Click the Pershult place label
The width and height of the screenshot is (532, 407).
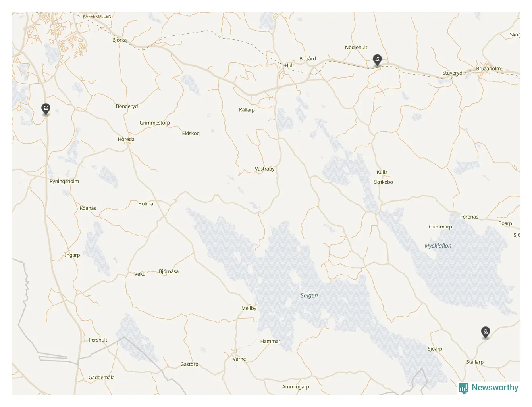click(98, 340)
